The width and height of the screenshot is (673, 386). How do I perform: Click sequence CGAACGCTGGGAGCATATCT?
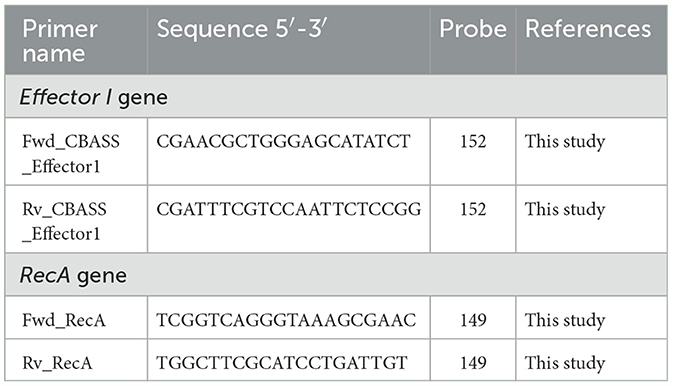click(x=283, y=141)
